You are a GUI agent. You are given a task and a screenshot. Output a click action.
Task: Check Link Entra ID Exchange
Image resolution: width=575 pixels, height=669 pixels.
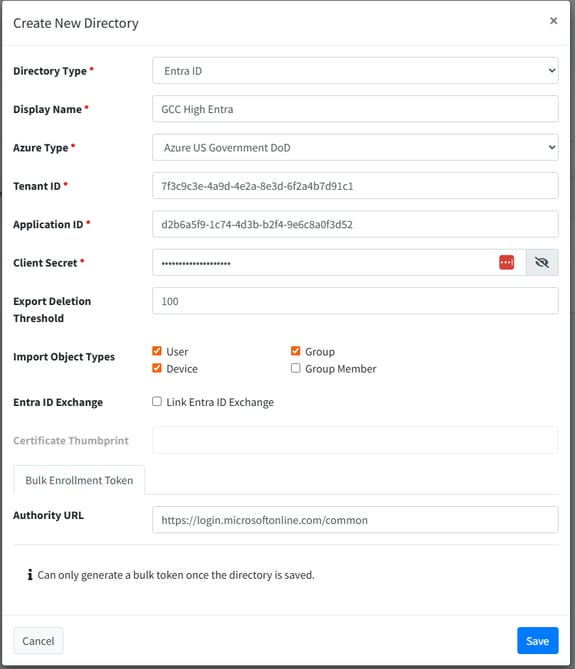(157, 401)
